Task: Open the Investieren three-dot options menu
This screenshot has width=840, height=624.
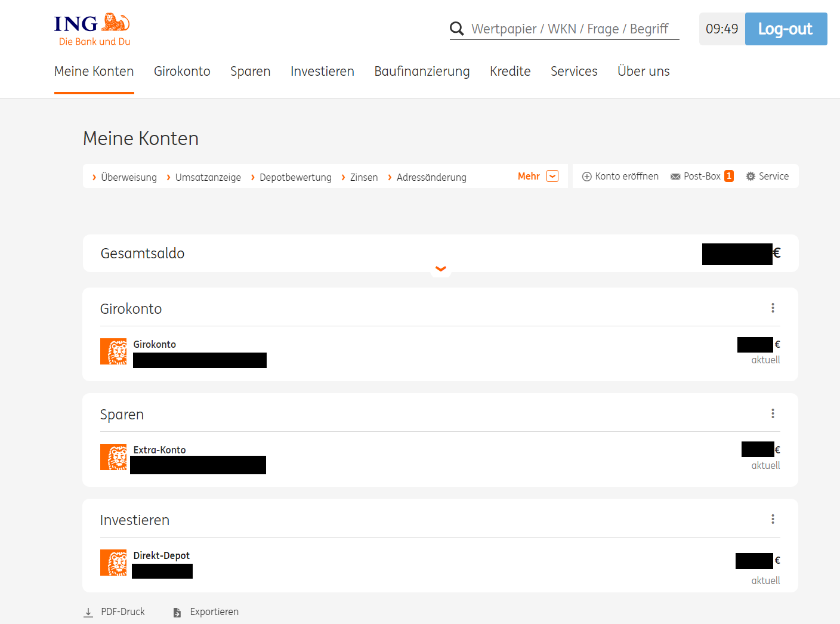Action: (773, 519)
